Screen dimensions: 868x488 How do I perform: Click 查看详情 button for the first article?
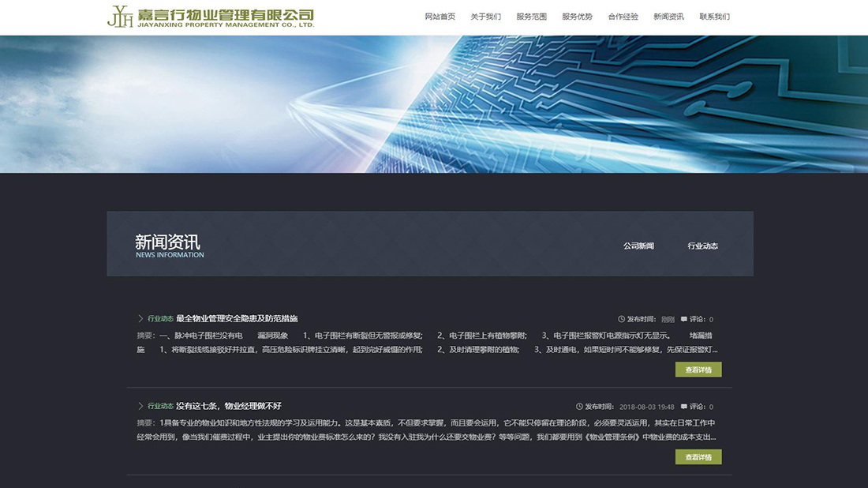coord(698,369)
